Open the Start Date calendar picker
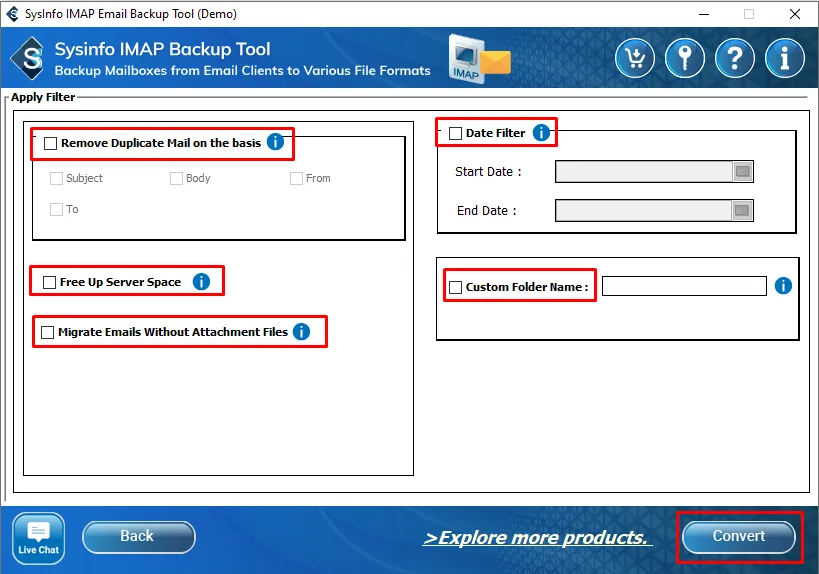Screen dimensions: 819x574 pyautogui.click(x=742, y=171)
